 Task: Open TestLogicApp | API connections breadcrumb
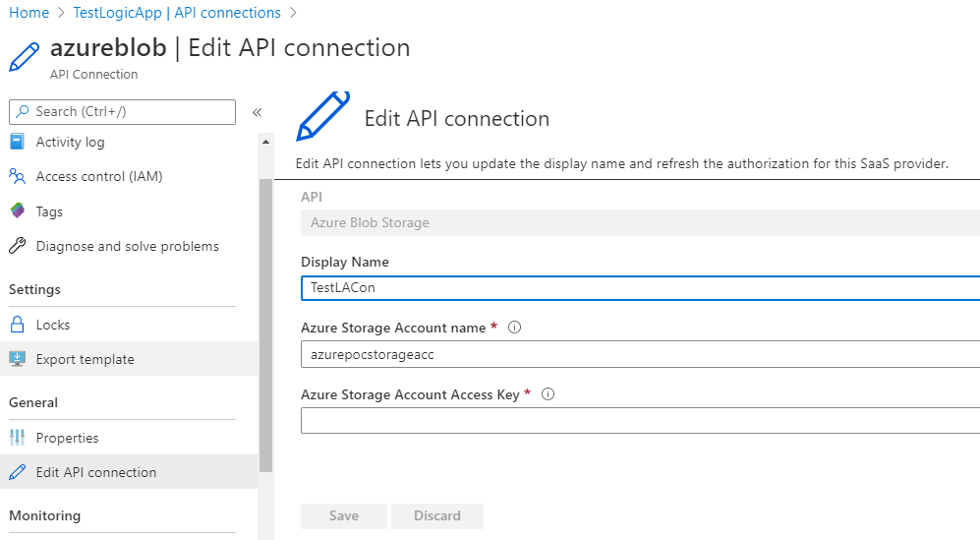[177, 13]
